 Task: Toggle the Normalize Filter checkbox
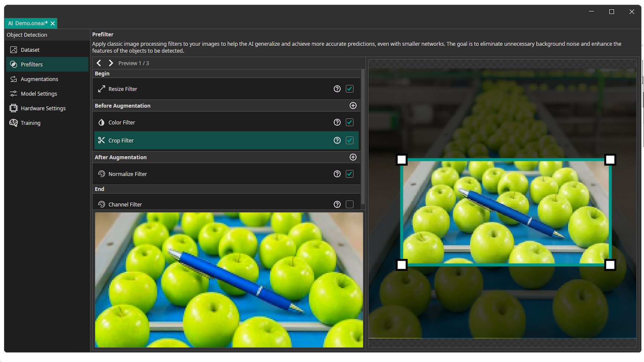click(x=349, y=174)
